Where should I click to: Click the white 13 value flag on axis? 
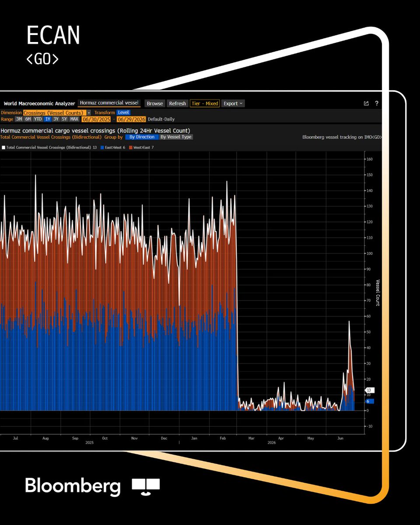(369, 390)
